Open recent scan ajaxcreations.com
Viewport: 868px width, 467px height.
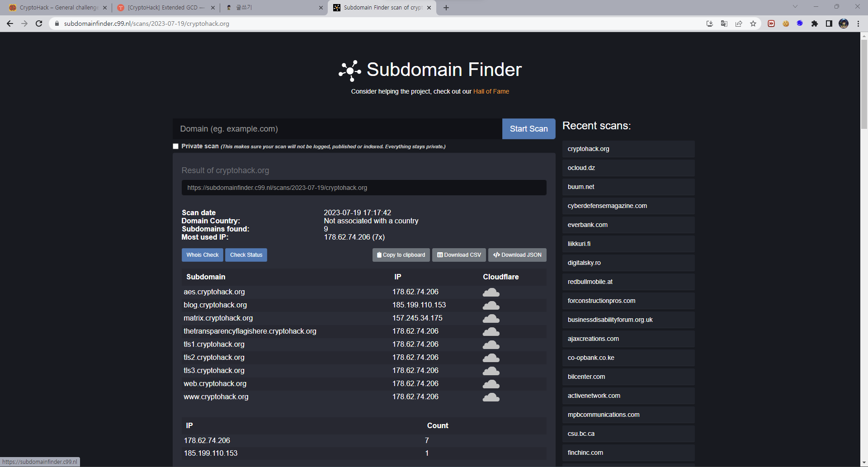click(628, 339)
